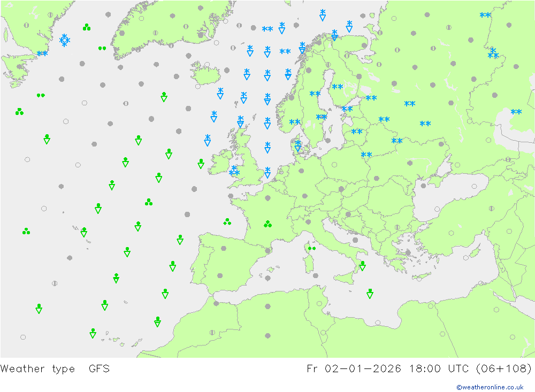Click the blue double-snowflake symbol beside the Labrador coast
This screenshot has height=392, width=535.
pyautogui.click(x=42, y=53)
